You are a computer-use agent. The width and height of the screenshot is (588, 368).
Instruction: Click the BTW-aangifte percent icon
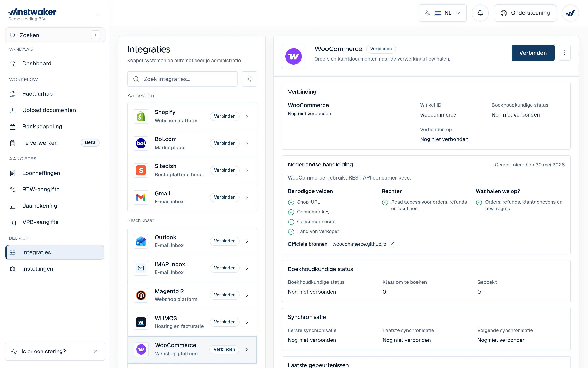(13, 190)
